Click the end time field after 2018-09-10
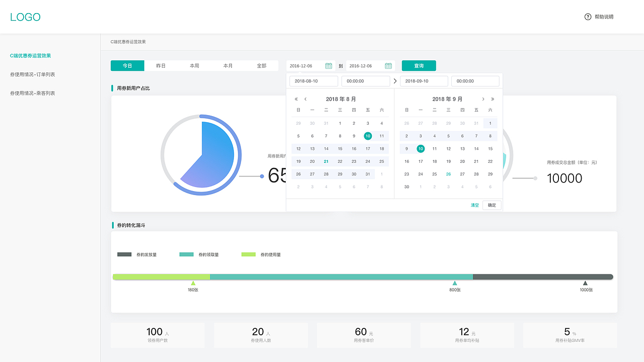The width and height of the screenshot is (644, 362). (x=475, y=81)
